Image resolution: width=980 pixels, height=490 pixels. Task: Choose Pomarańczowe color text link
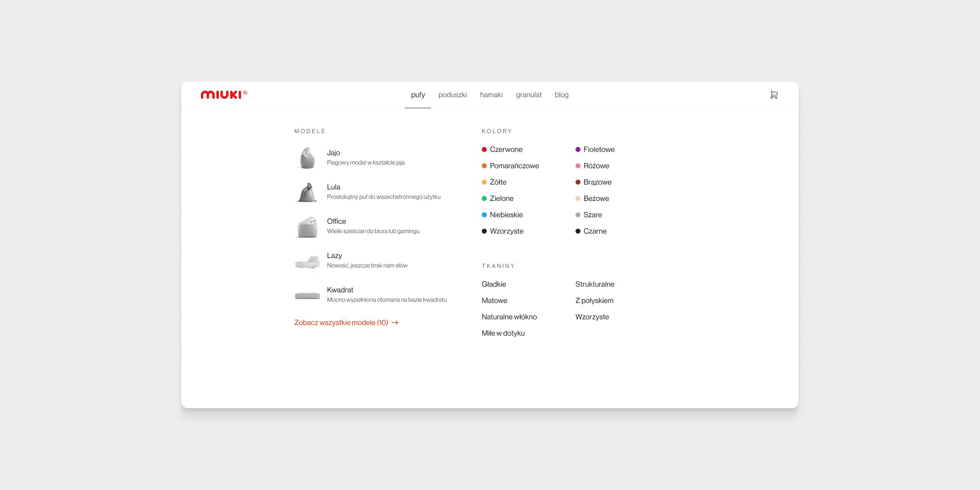coord(514,166)
